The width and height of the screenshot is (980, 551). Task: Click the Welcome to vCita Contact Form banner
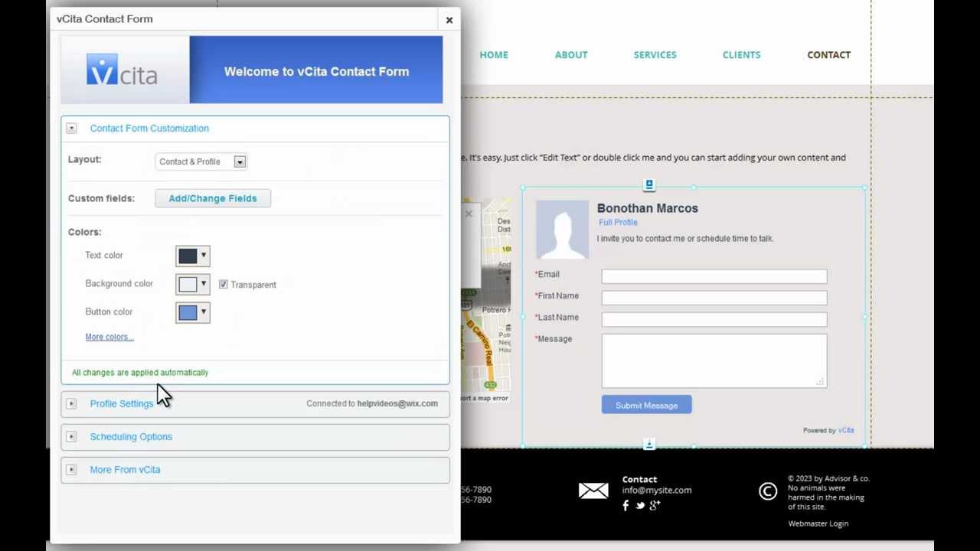(x=316, y=70)
